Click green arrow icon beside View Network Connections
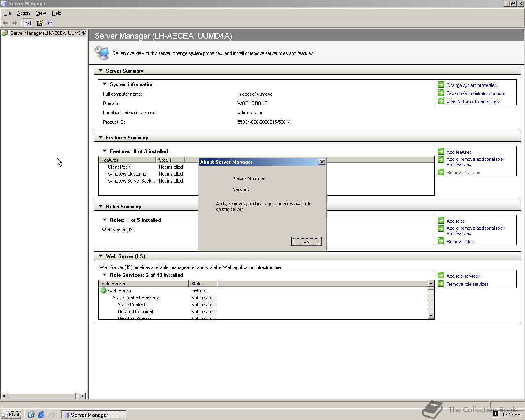The width and height of the screenshot is (525, 420). point(441,101)
